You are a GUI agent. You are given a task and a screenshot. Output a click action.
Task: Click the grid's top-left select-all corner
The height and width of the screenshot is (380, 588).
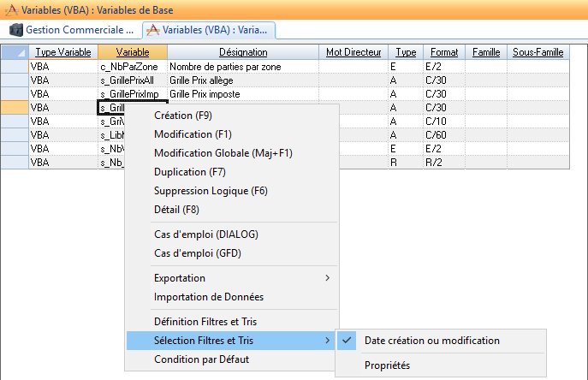pos(15,52)
